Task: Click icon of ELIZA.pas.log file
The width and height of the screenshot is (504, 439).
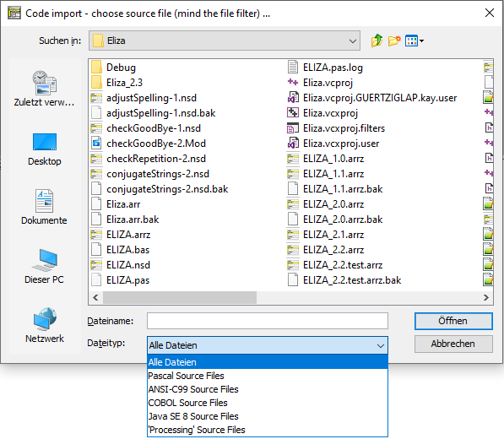Action: 293,68
